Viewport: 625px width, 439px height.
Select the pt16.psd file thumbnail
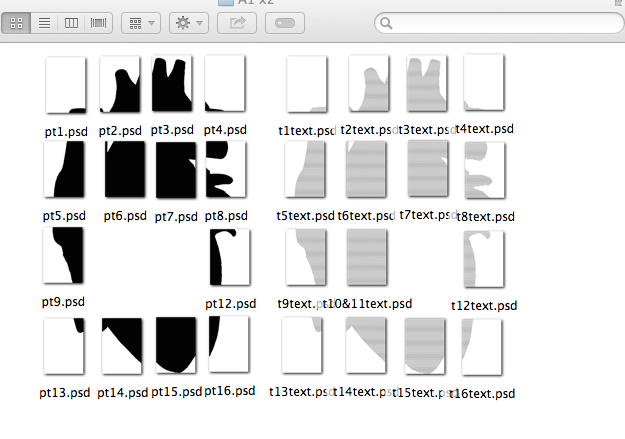tap(229, 344)
